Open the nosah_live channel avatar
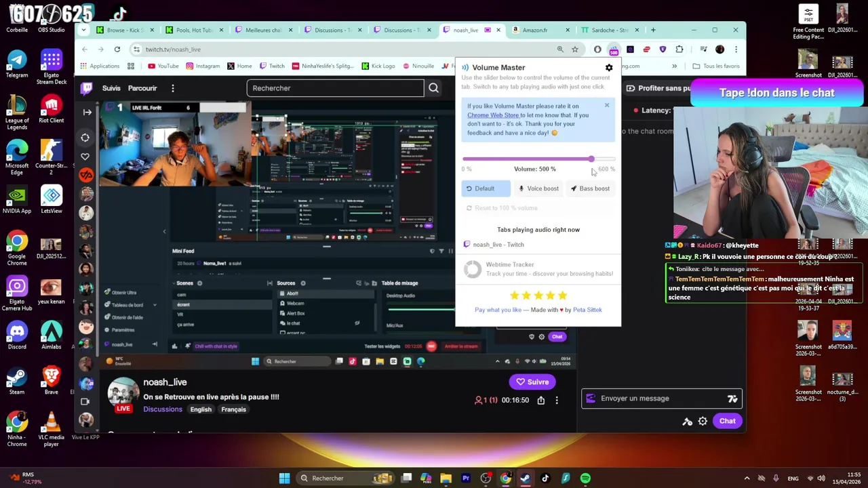Viewport: 868px width, 488px height. [x=123, y=392]
